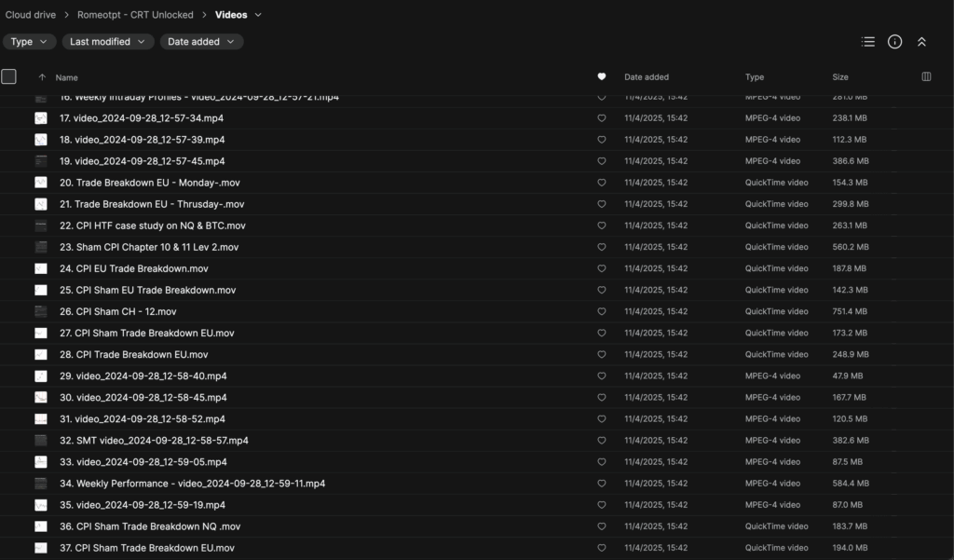The height and width of the screenshot is (560, 954).
Task: Select 34. Weekly Performance video file
Action: click(x=192, y=484)
